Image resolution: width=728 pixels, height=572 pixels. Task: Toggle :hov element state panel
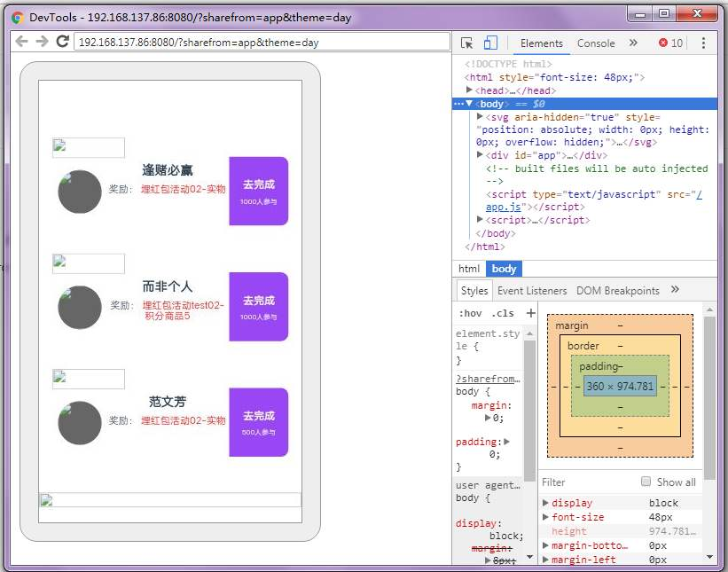[x=470, y=313]
